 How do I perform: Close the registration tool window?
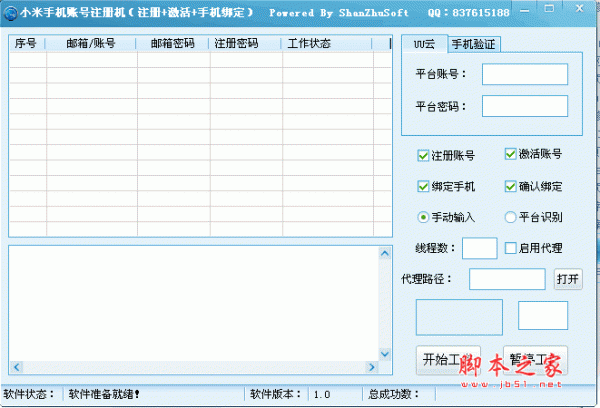(x=579, y=8)
